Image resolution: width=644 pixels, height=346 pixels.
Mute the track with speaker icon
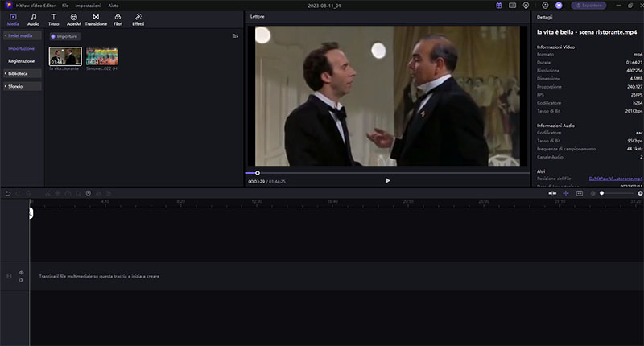[21, 280]
